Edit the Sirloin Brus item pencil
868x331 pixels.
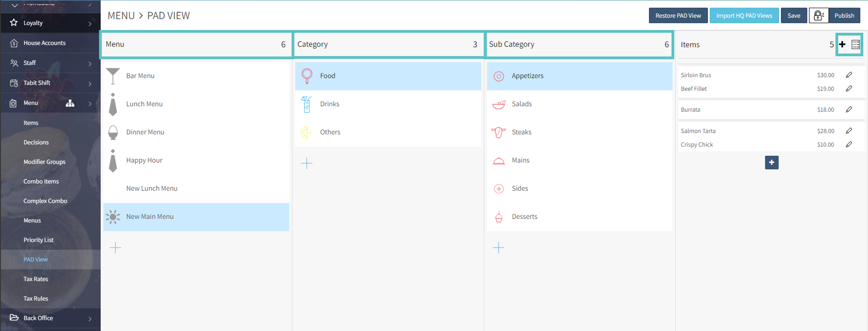(x=849, y=75)
